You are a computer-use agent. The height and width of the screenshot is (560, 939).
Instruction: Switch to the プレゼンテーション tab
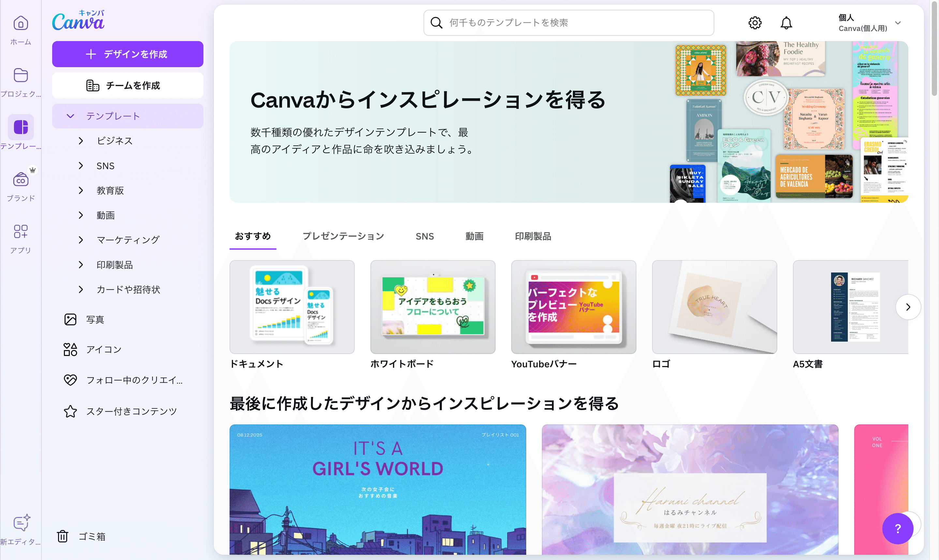(343, 236)
